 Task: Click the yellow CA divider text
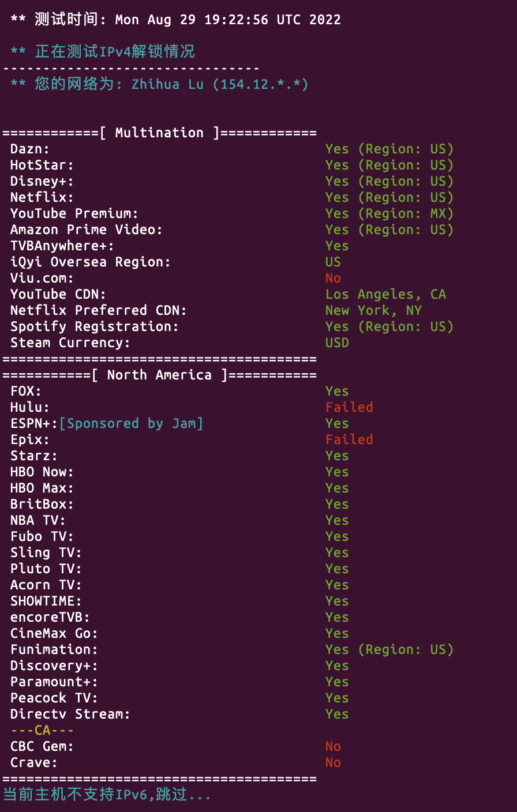tap(42, 730)
